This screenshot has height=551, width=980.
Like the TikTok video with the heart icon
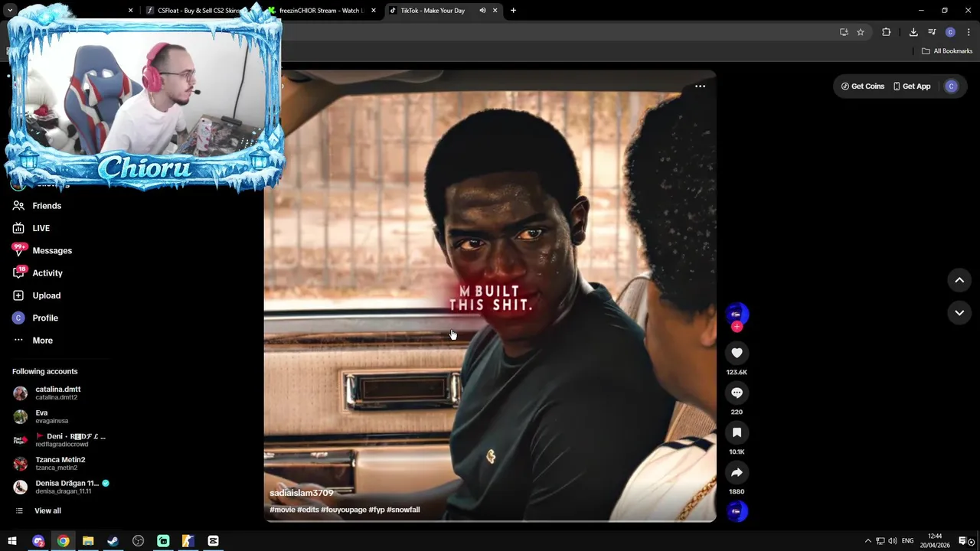pos(737,353)
